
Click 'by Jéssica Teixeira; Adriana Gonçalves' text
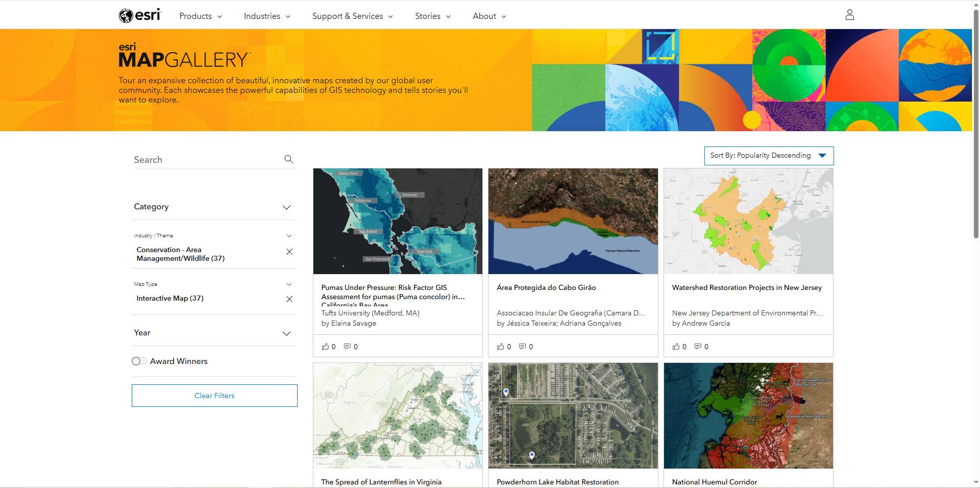(559, 323)
